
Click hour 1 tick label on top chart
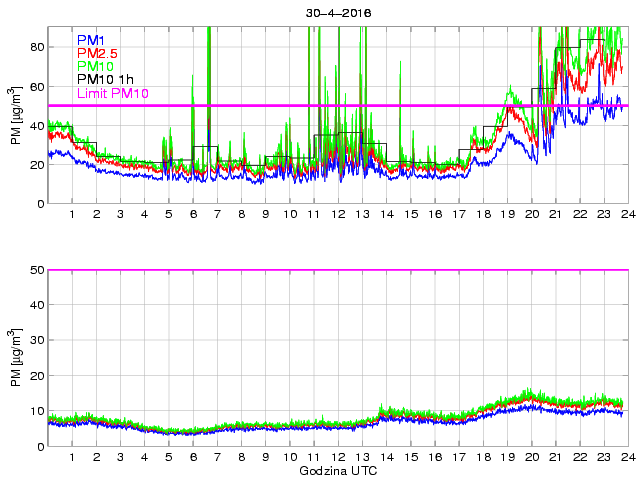click(x=72, y=214)
